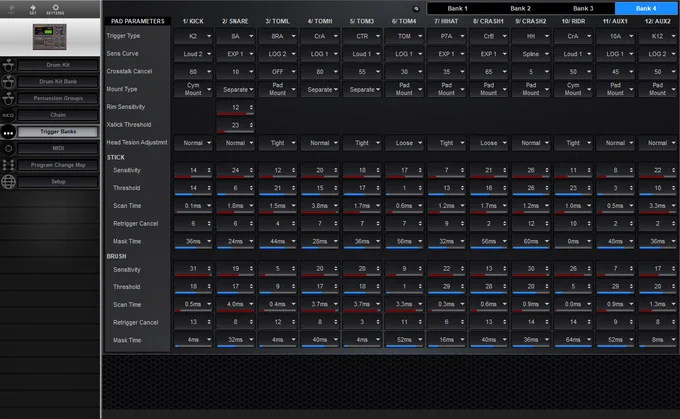
Task: Click the drum icon beside Percussion Groups
Action: pyautogui.click(x=8, y=98)
